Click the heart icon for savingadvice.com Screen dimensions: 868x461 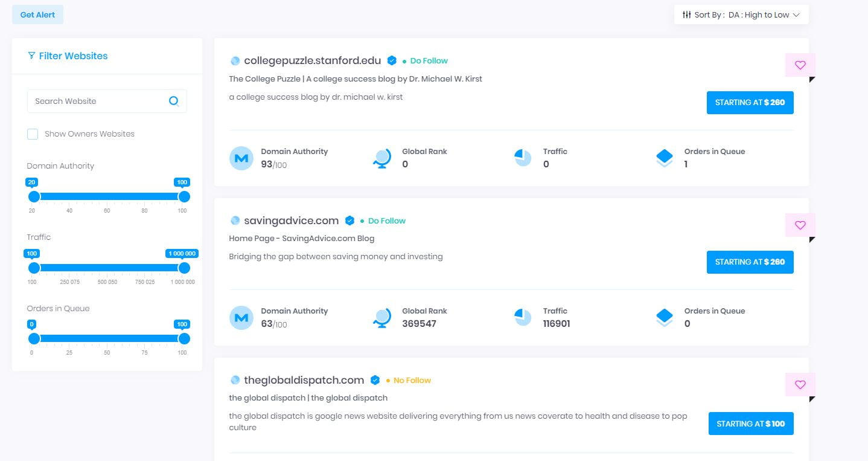[800, 225]
